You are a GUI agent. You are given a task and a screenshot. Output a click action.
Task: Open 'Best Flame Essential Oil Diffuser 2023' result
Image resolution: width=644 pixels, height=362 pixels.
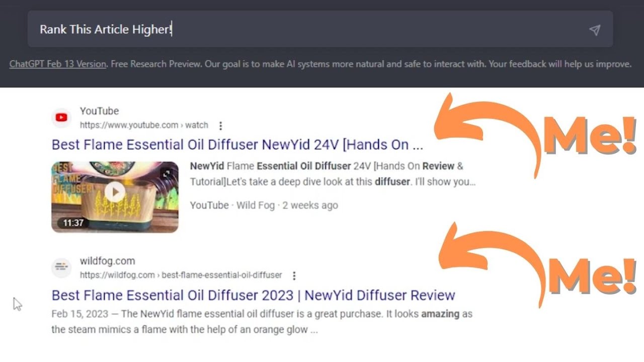(x=254, y=295)
